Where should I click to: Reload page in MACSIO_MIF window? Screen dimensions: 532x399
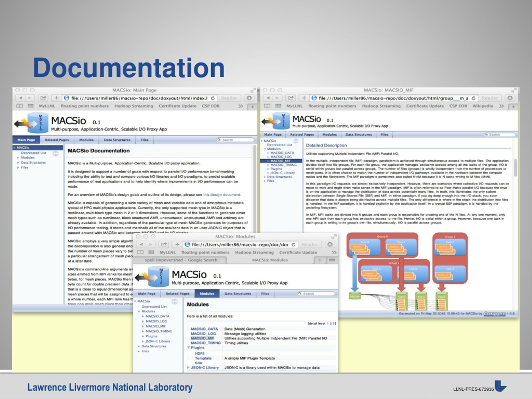tap(473, 98)
